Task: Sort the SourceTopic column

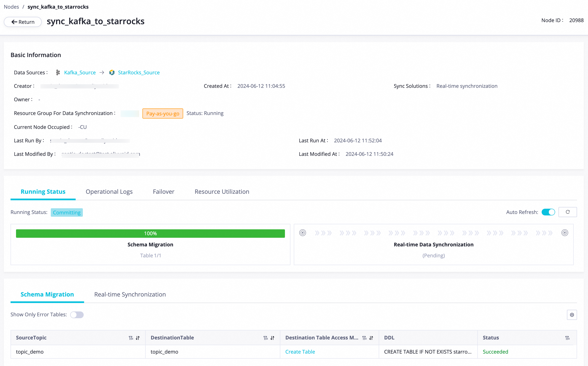Action: tap(138, 338)
